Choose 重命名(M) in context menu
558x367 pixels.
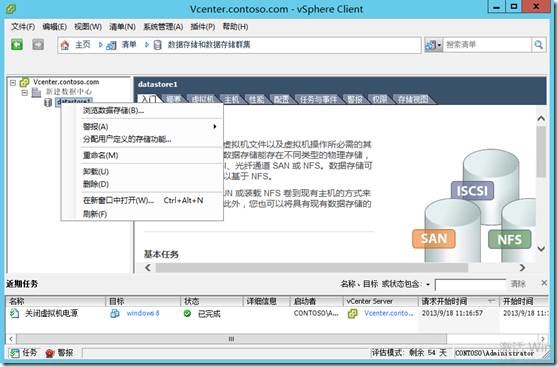pos(142,155)
